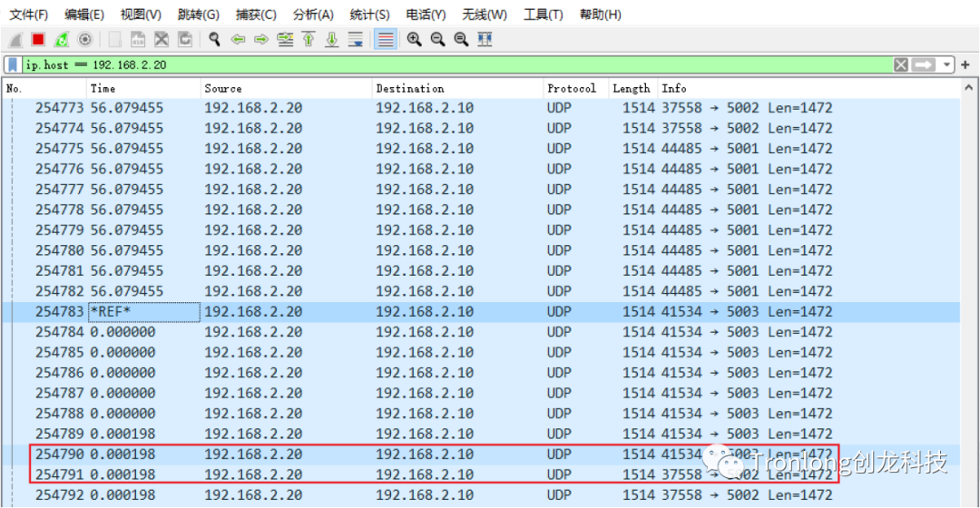
Task: Open the 帮助(H) menu
Action: point(600,15)
